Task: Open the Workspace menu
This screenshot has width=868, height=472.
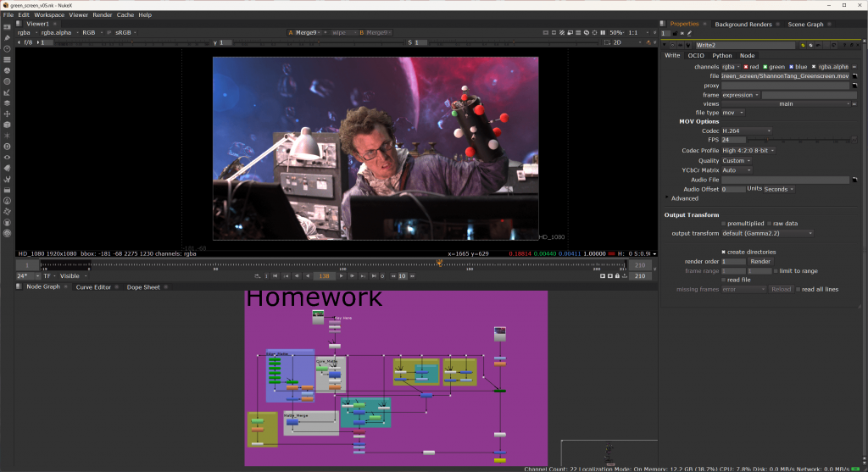Action: 49,15
